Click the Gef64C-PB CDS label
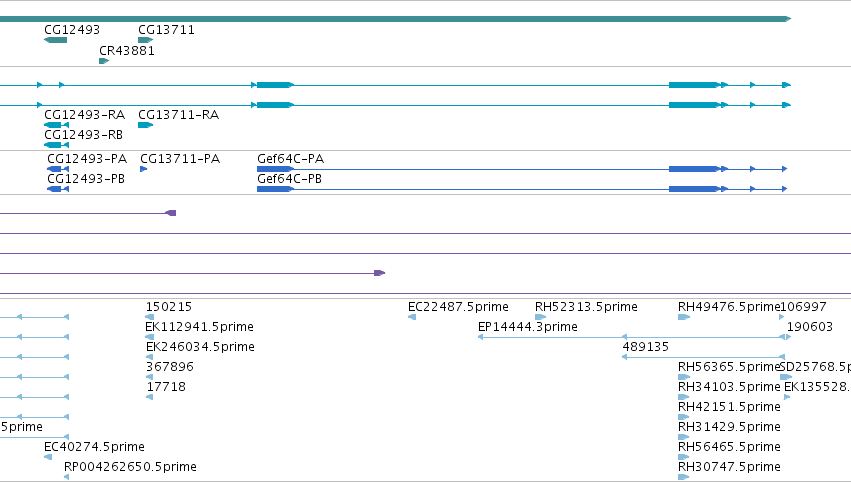The image size is (851, 482). coord(289,179)
